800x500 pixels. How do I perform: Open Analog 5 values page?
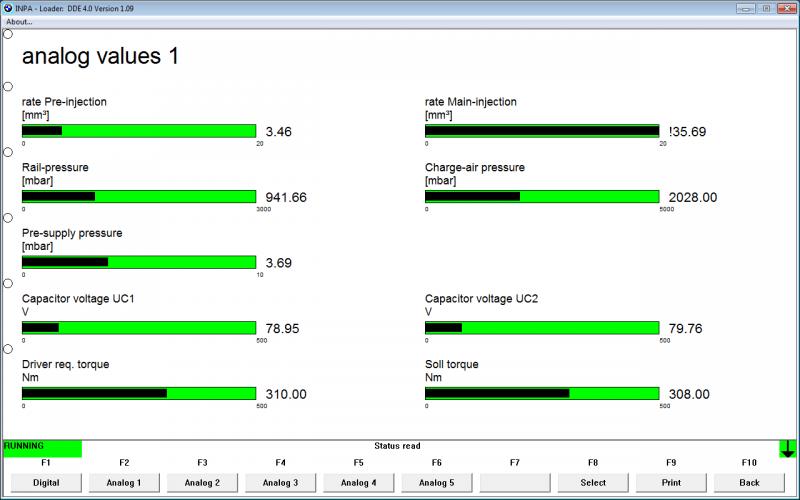click(x=436, y=482)
